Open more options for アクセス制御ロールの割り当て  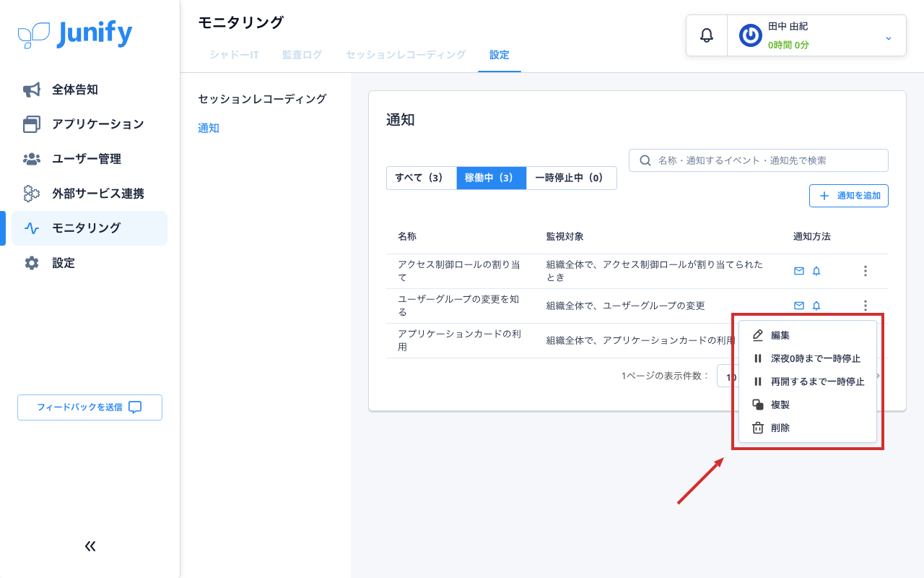pos(865,271)
